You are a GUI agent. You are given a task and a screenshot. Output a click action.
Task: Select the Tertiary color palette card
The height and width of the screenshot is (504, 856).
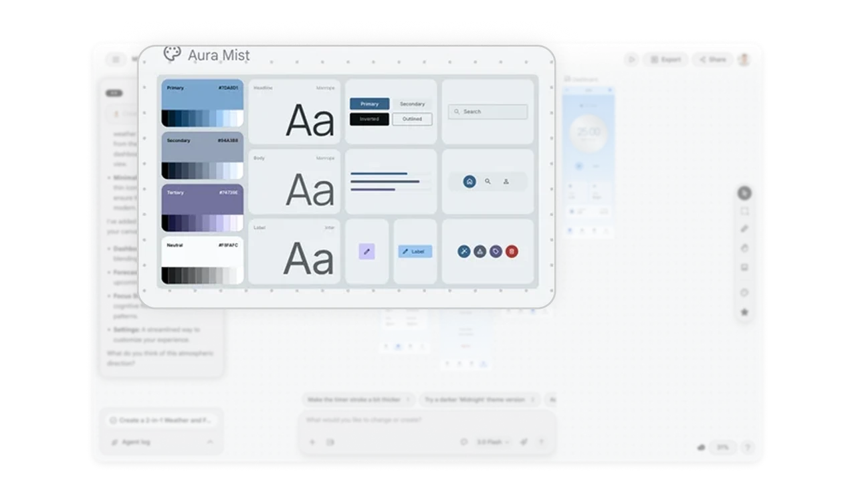(202, 208)
